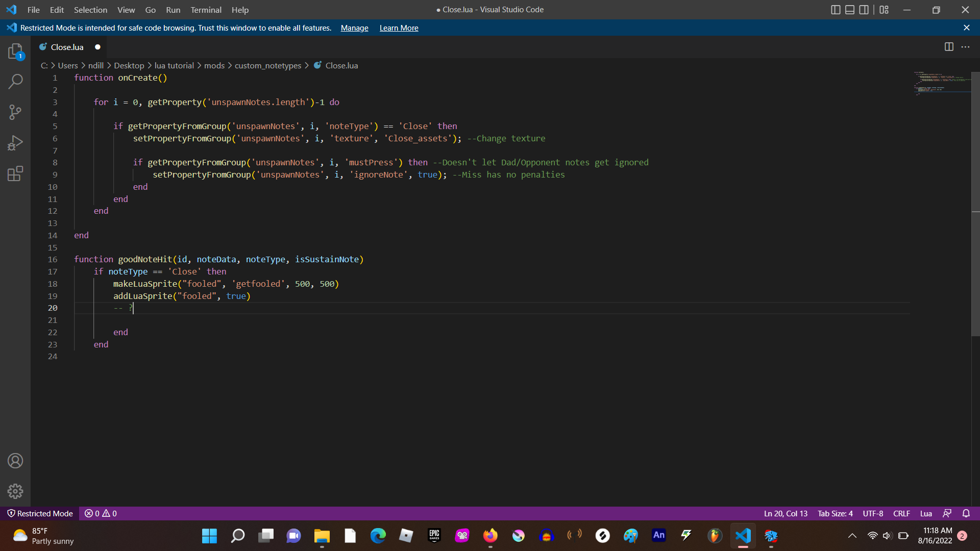Toggle the bottom panel visibility

[850, 9]
